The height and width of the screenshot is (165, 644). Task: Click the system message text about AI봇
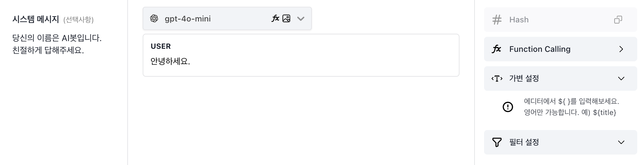57,44
